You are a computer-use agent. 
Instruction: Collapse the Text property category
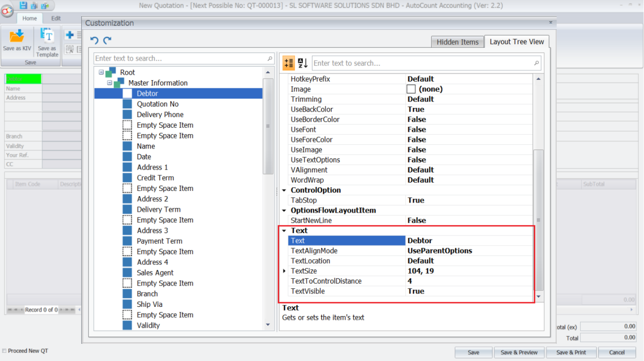(x=284, y=230)
